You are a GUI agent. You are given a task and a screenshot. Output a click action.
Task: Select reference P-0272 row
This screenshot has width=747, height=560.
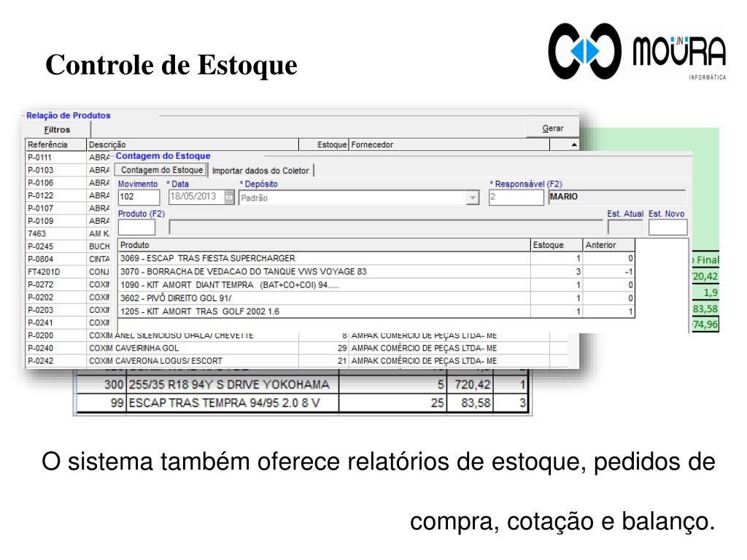(55, 285)
